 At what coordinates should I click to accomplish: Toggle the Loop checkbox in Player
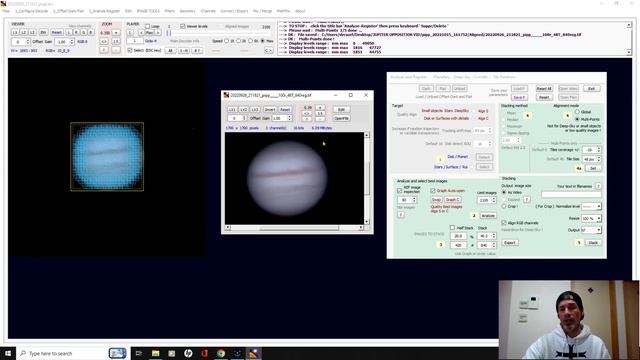coord(148,26)
